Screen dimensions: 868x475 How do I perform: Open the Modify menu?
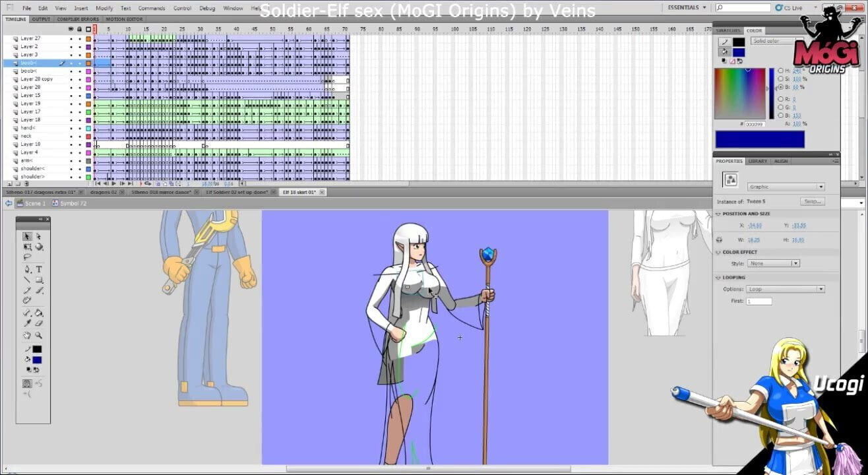pos(104,8)
